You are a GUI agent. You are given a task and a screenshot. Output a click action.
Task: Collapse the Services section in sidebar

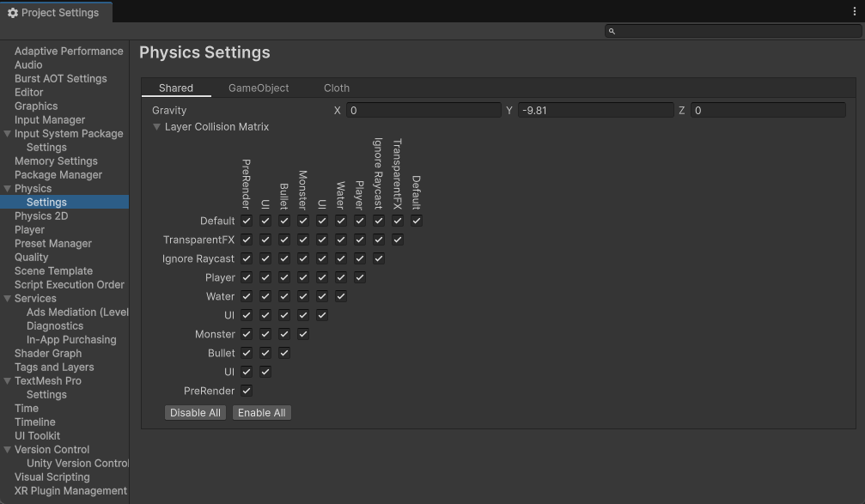pos(8,299)
